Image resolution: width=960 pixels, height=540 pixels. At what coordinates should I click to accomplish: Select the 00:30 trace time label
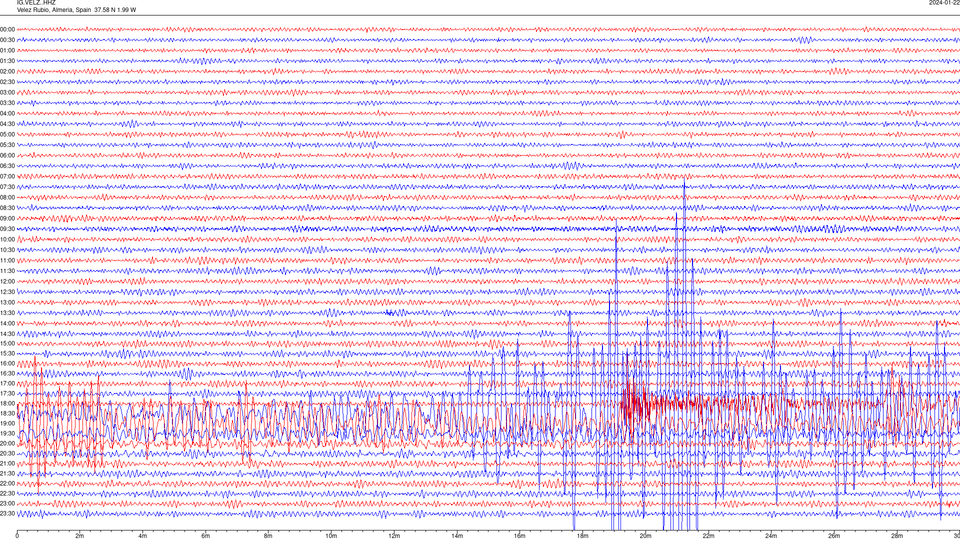(x=7, y=40)
